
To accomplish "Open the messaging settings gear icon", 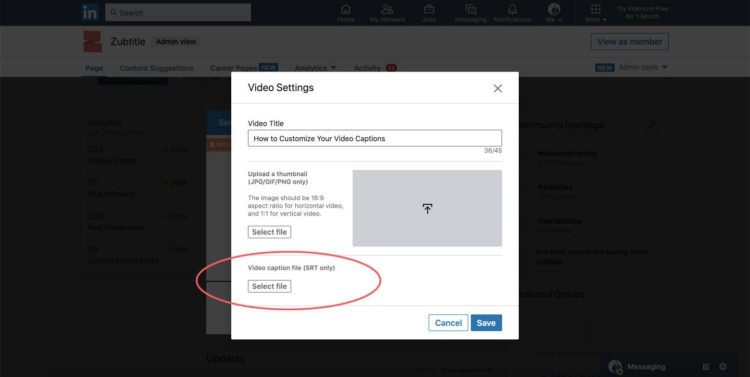I will coord(723,367).
